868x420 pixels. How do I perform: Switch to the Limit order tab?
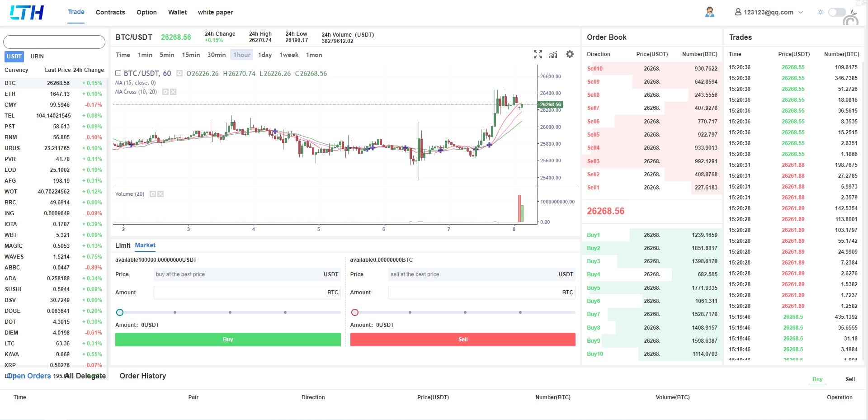[123, 245]
